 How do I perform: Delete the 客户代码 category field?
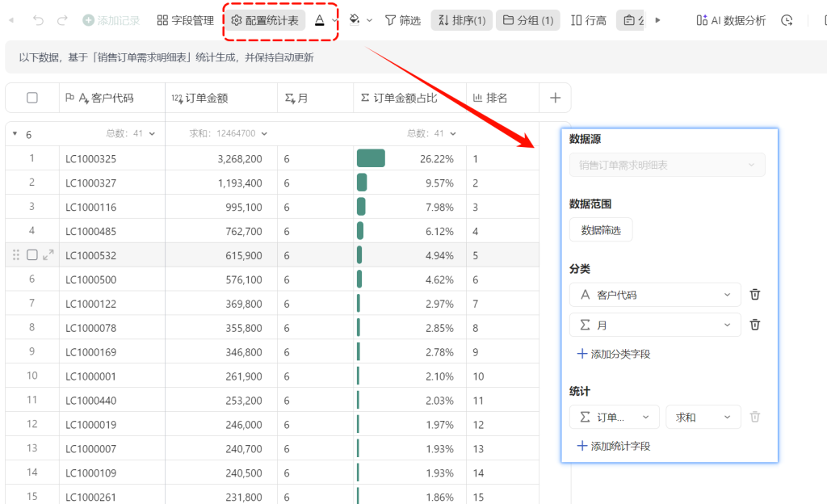(x=755, y=294)
